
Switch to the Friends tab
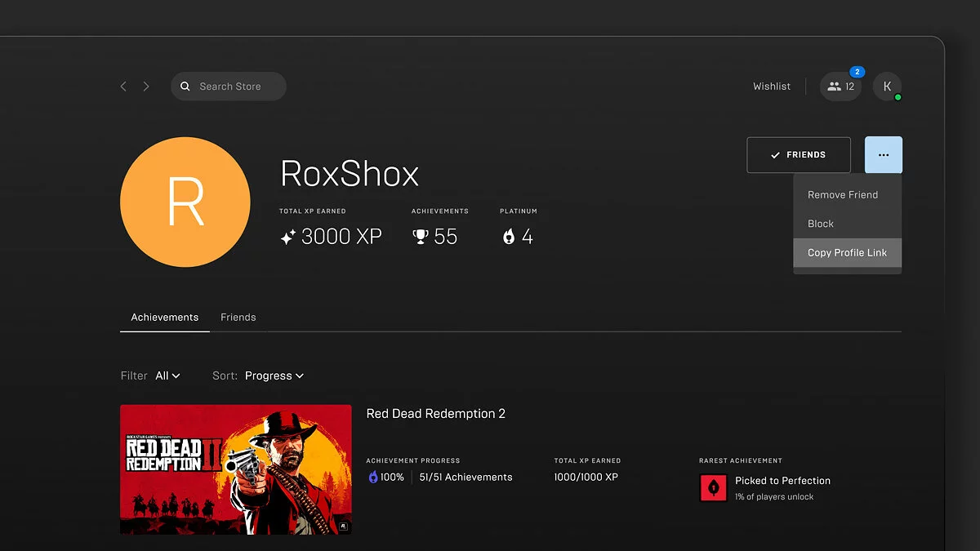pos(238,318)
